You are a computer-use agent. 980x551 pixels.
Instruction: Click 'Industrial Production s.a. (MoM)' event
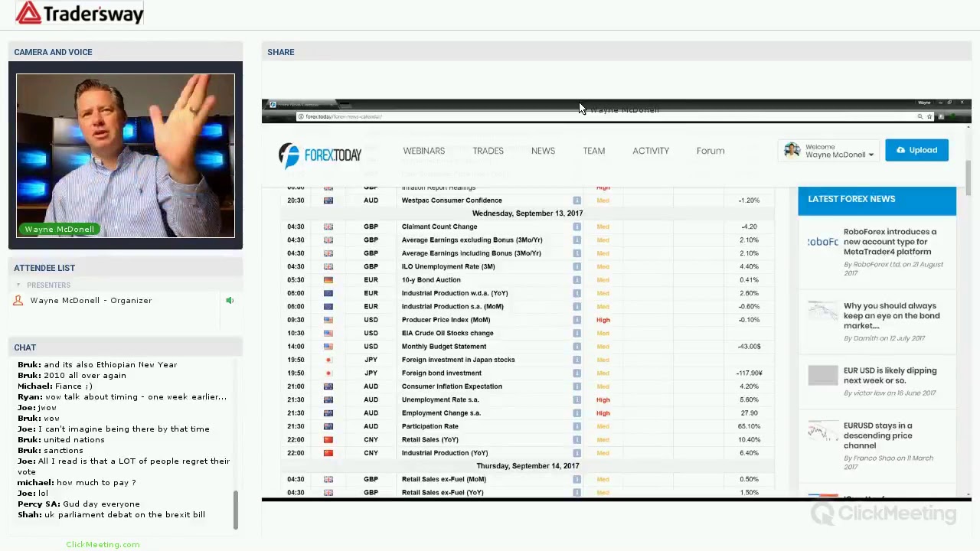click(x=452, y=307)
